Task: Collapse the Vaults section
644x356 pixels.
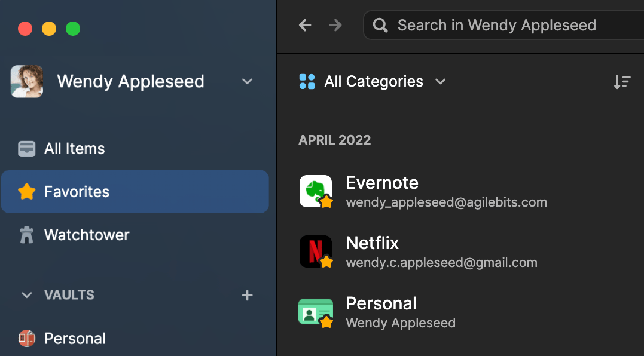Action: pos(26,294)
